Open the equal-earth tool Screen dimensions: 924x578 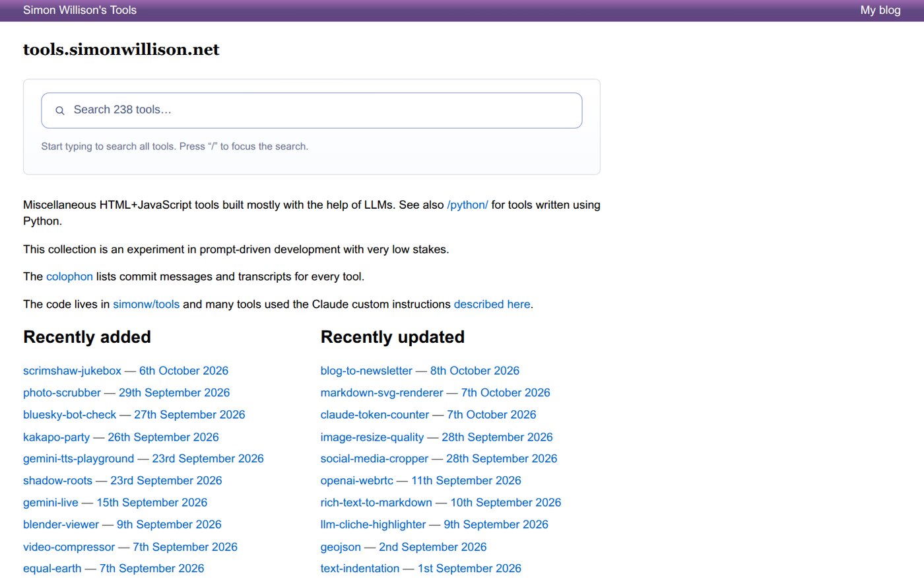52,569
